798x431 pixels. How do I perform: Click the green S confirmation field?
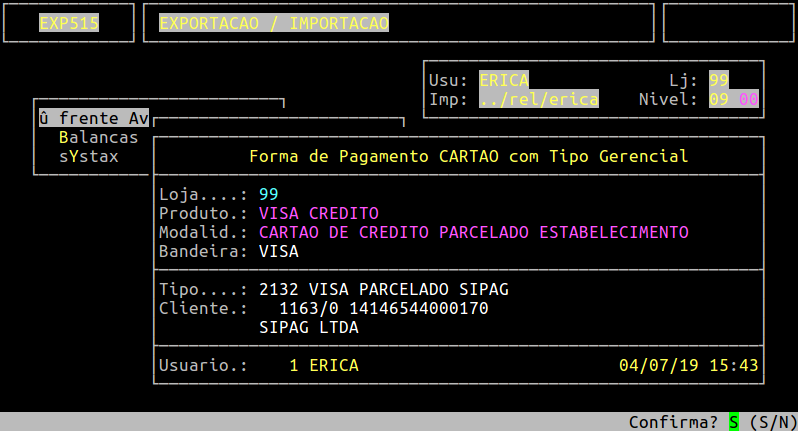pos(733,422)
